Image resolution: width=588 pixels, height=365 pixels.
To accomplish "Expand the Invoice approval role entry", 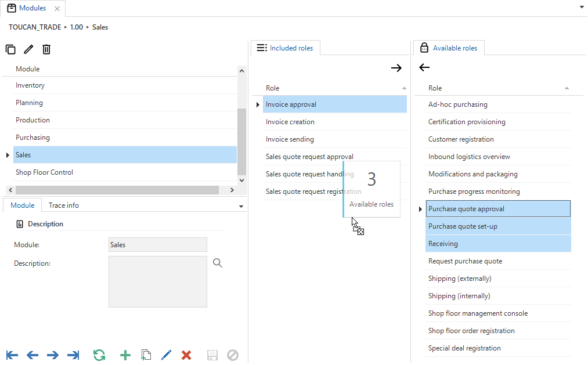I will click(258, 104).
